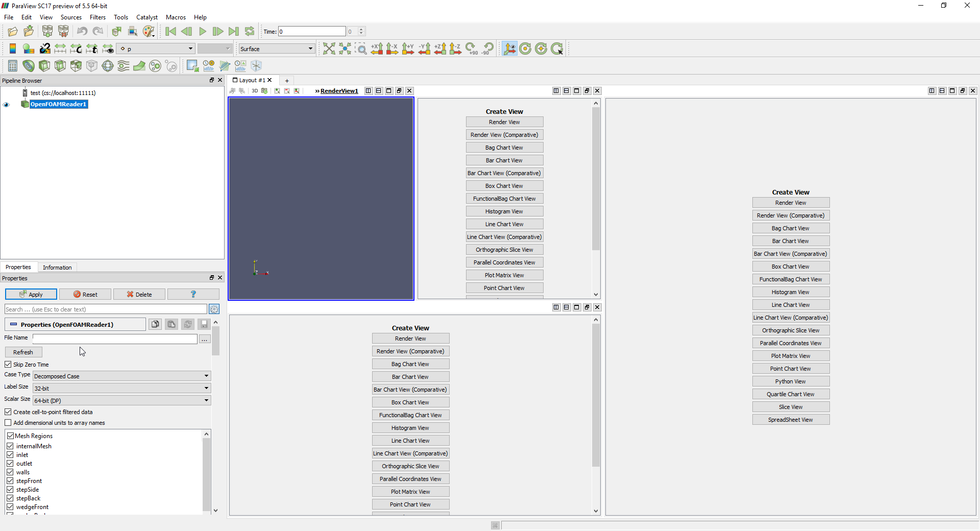The image size is (980, 531).
Task: Apply the Contour filter
Action: pos(28,66)
